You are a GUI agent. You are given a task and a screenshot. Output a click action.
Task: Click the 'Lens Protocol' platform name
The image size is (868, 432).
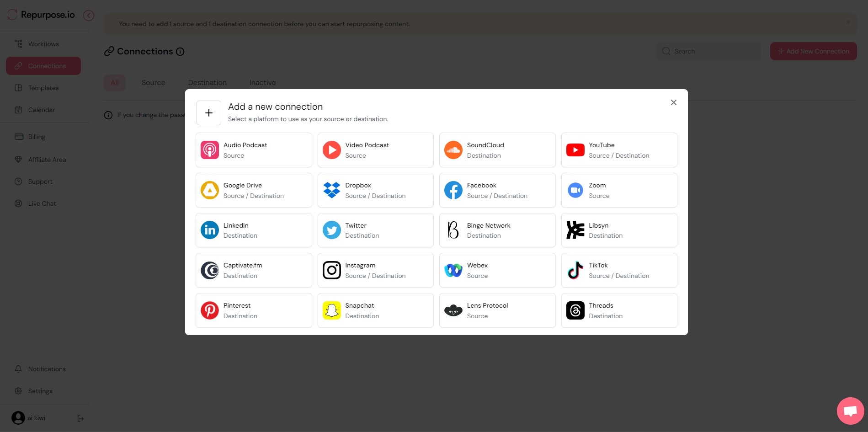click(x=487, y=305)
